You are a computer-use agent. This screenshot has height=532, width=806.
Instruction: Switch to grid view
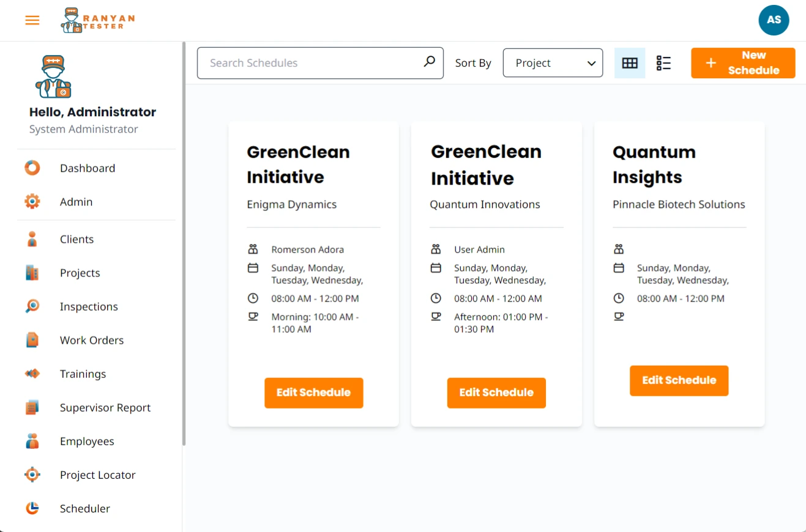click(x=630, y=63)
